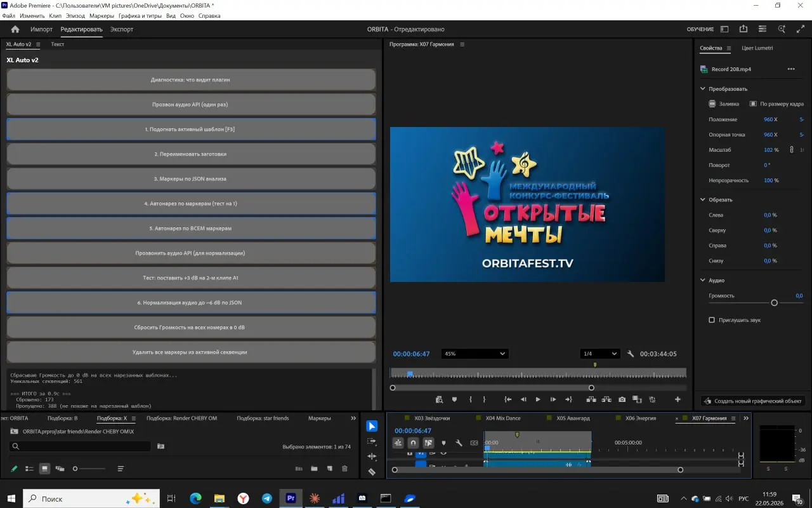Mark In point in Program Monitor

click(470, 399)
